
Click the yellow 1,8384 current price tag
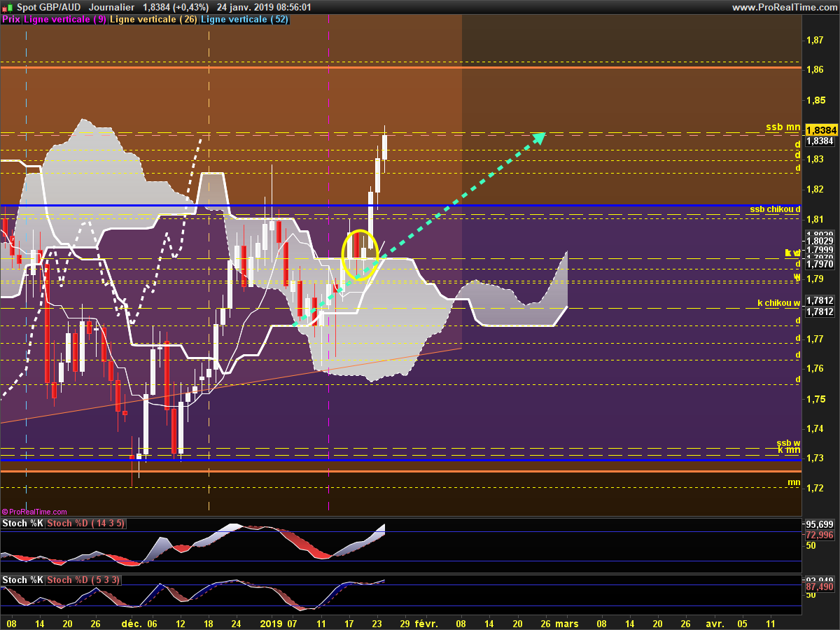pos(820,130)
